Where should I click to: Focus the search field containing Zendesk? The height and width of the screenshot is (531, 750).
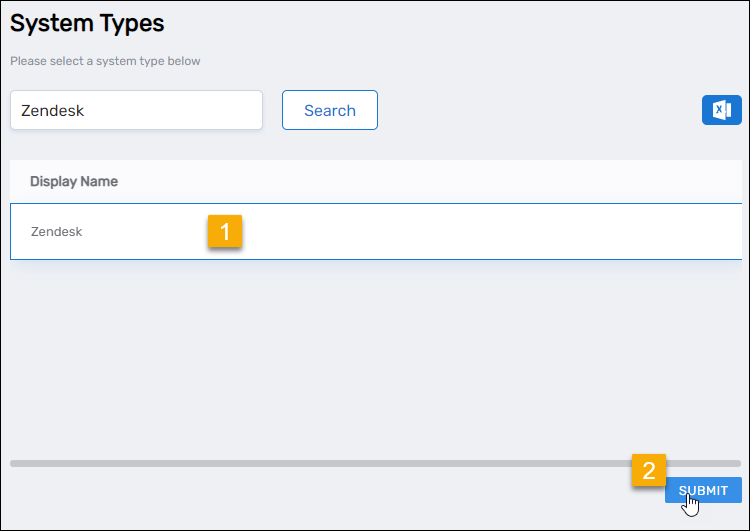point(136,110)
